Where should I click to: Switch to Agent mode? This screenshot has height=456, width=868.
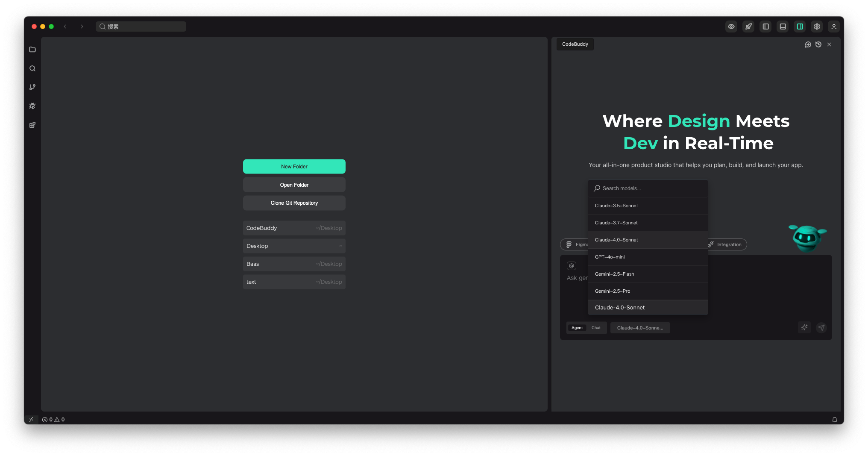(x=577, y=328)
